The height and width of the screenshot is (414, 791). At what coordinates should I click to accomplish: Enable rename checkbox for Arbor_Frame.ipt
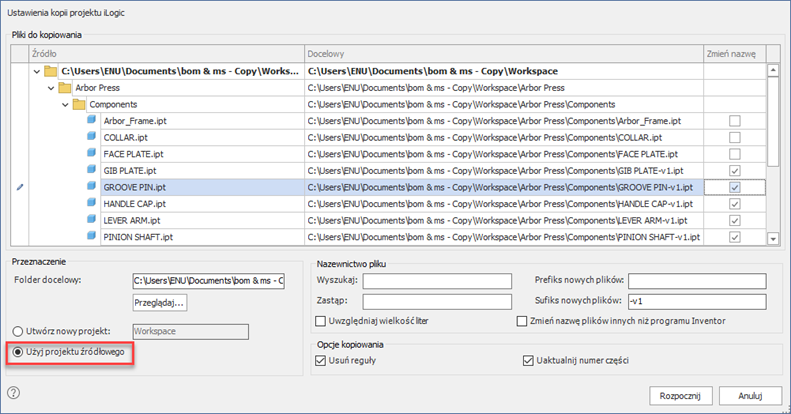click(x=735, y=121)
